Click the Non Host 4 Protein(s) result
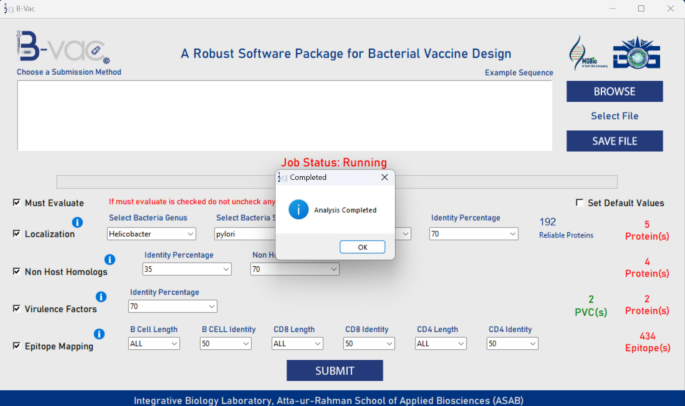 pyautogui.click(x=647, y=267)
